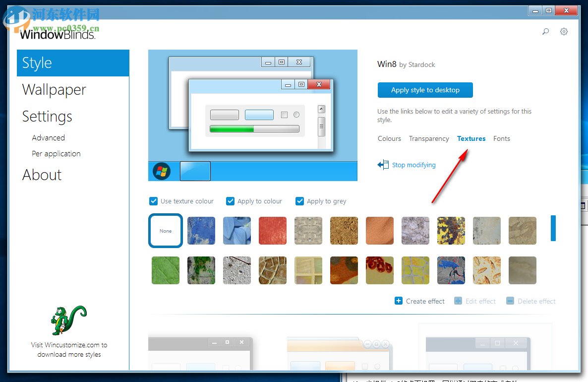Open the search magnifier icon
588x382 pixels.
coord(545,31)
